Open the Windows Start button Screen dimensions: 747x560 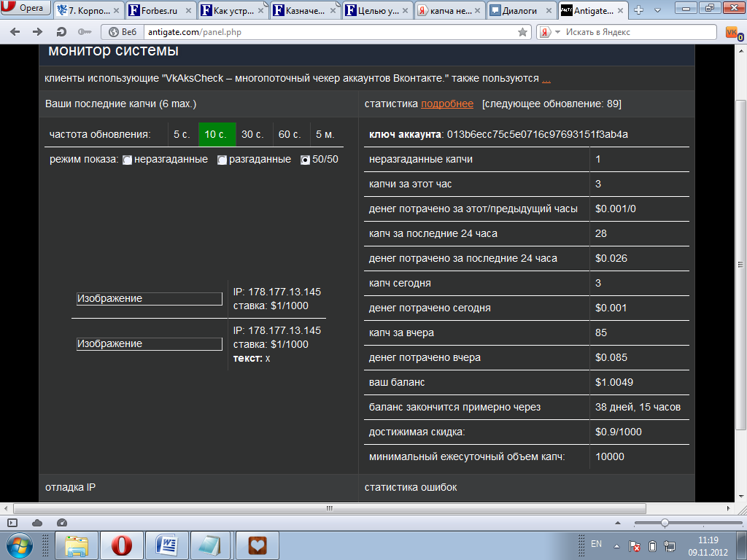20,545
